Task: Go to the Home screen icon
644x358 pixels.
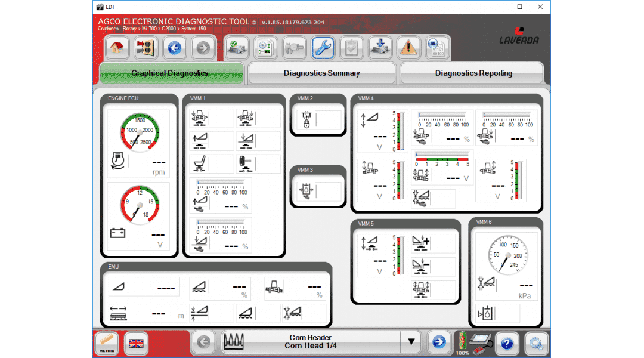Action: 117,48
